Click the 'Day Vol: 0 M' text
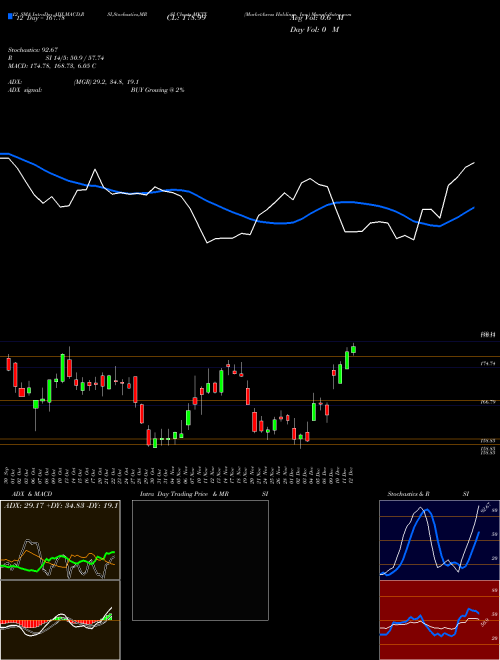The height and width of the screenshot is (660, 500). pyautogui.click(x=314, y=30)
